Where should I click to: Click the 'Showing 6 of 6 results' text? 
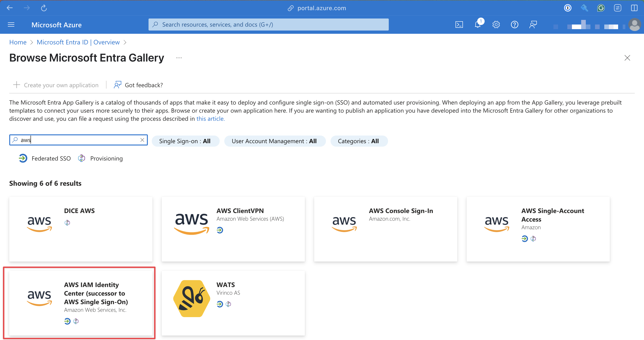pos(45,183)
